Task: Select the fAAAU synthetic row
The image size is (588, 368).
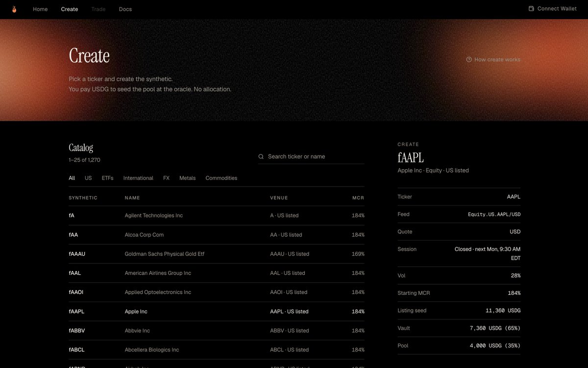Action: pos(217,254)
